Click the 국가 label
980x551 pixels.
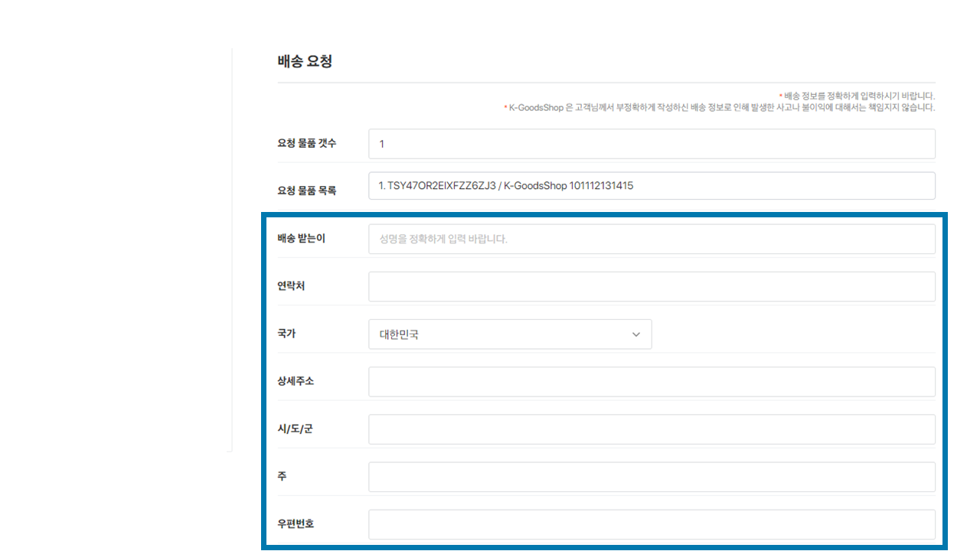pyautogui.click(x=286, y=334)
